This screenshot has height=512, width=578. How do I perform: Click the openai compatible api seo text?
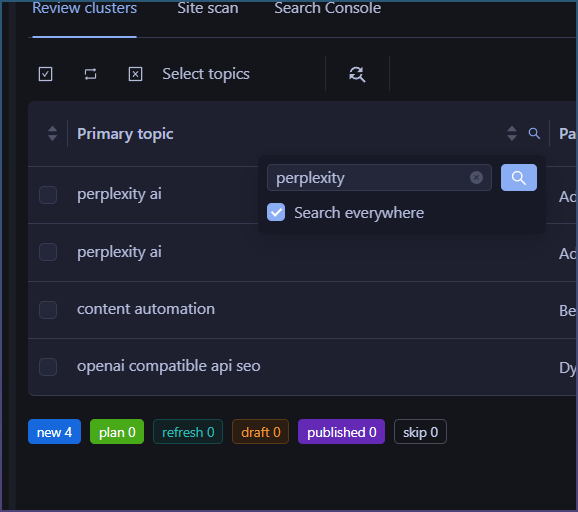point(168,366)
